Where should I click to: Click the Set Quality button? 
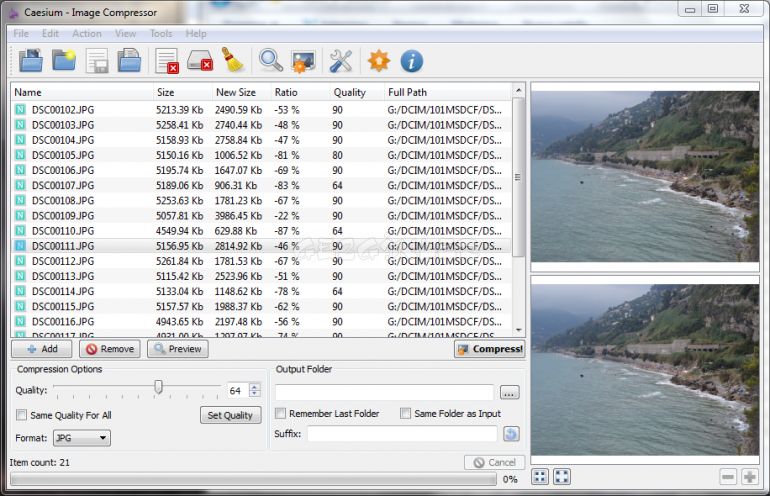(x=230, y=415)
